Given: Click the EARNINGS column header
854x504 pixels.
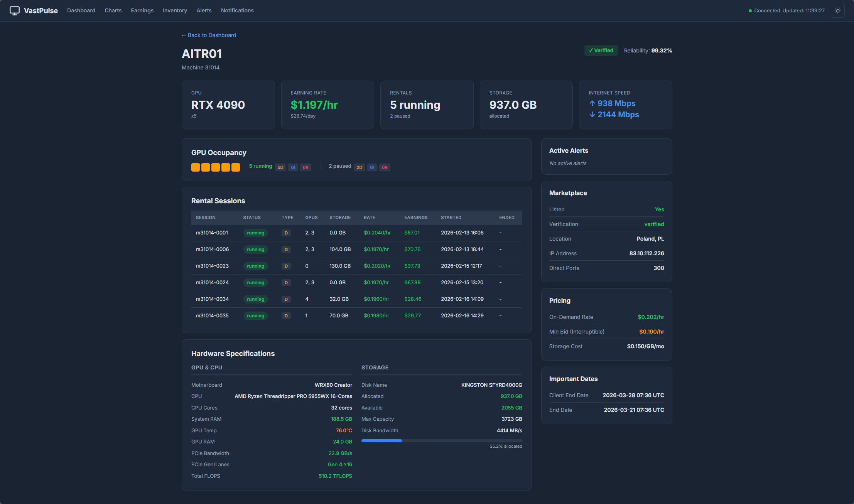Looking at the screenshot, I should pos(415,217).
